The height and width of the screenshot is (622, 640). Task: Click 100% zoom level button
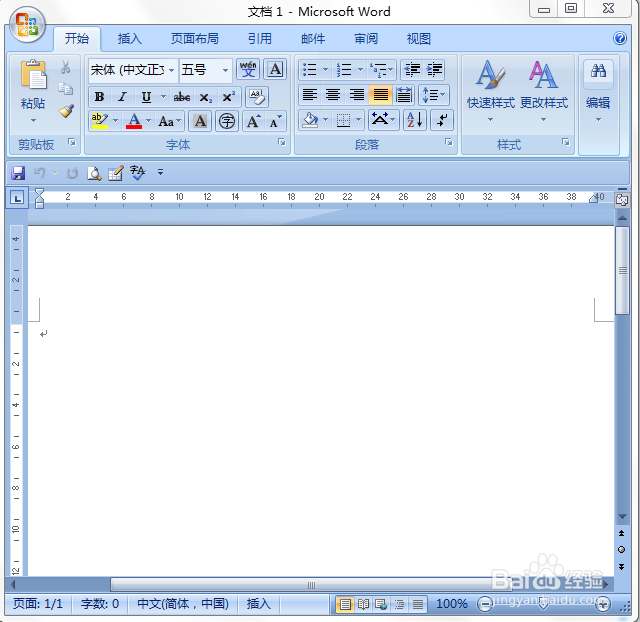[452, 604]
